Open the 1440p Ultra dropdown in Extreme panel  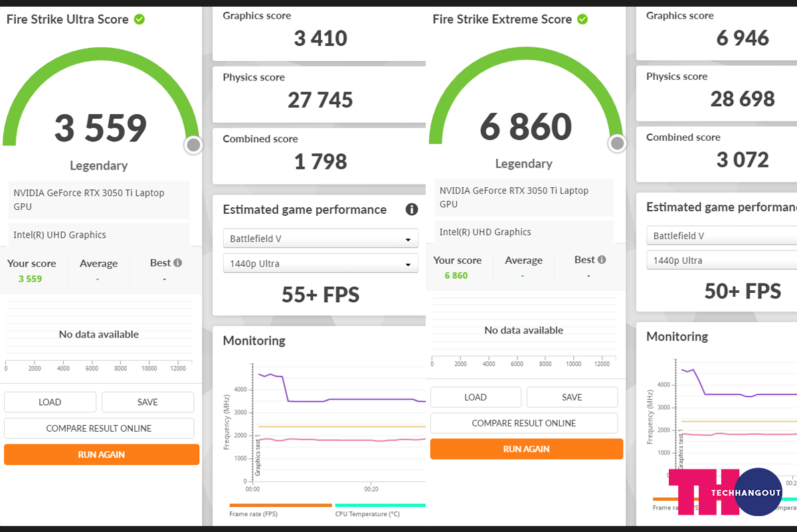(x=722, y=260)
